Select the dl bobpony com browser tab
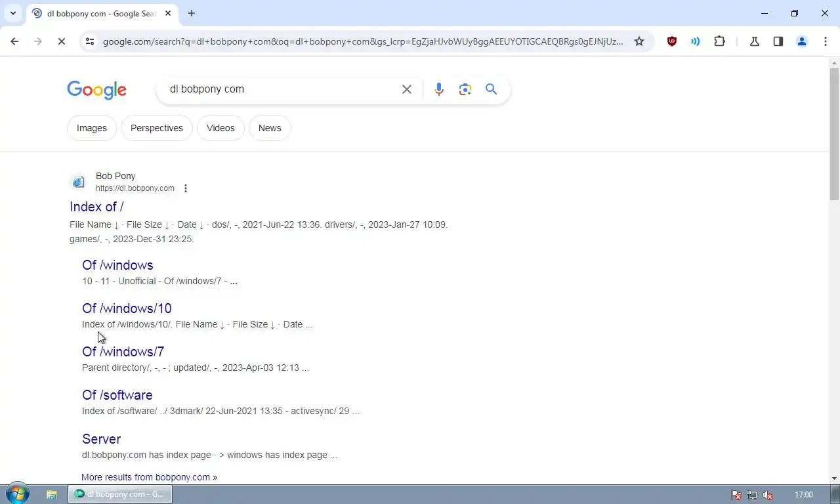The width and height of the screenshot is (840, 504). (102, 13)
